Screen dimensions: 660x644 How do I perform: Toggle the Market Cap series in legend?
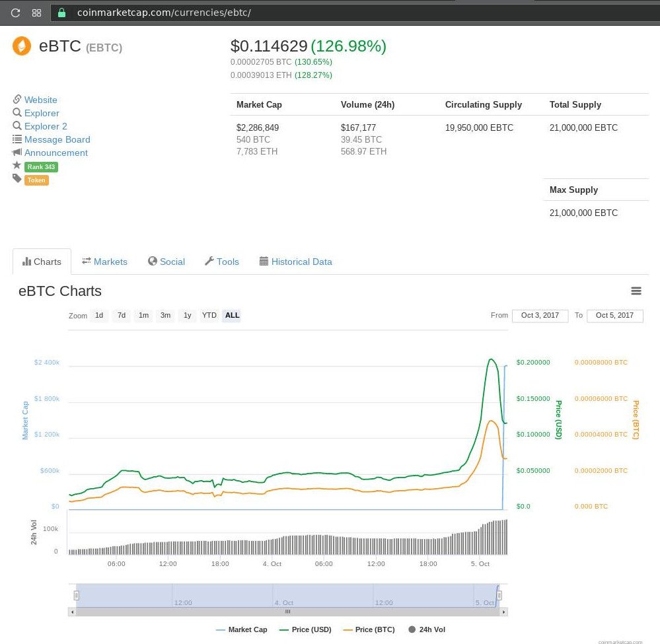[242, 629]
